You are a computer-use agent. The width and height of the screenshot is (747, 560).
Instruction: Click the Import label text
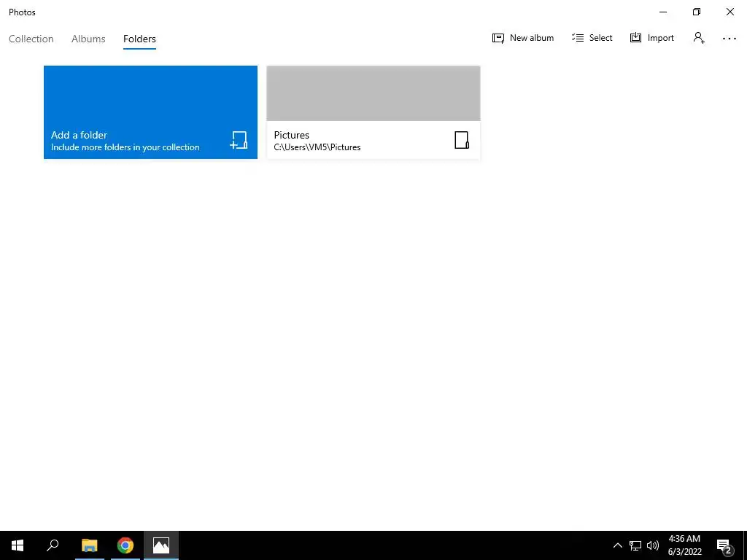tap(661, 38)
